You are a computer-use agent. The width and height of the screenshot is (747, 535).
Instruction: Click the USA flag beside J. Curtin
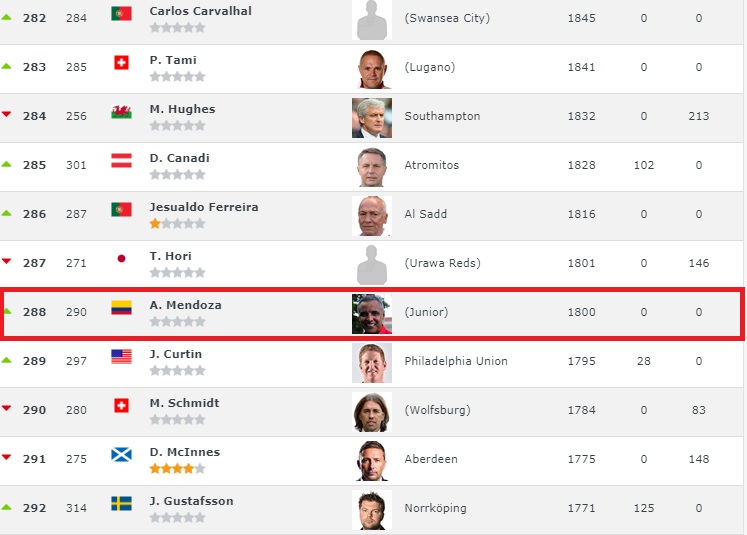click(121, 357)
